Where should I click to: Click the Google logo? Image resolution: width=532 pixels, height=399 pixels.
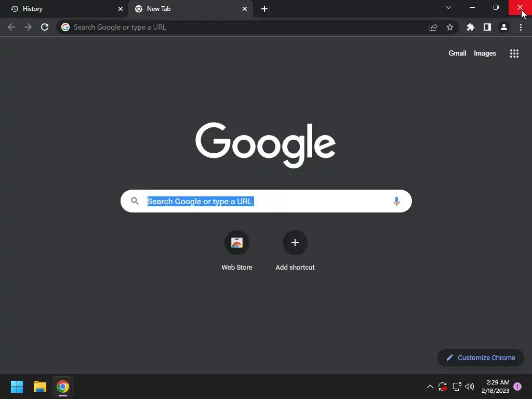point(265,145)
